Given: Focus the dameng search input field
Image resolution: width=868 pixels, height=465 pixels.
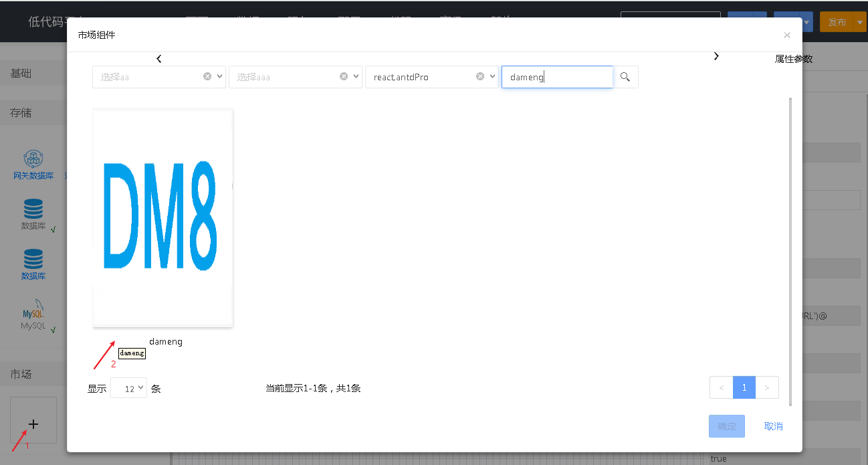Looking at the screenshot, I should 557,77.
